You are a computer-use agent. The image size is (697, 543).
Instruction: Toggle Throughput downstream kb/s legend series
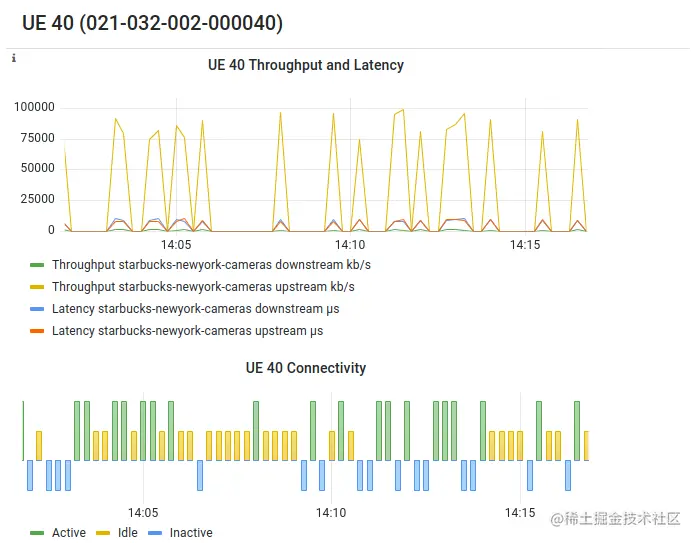point(211,265)
